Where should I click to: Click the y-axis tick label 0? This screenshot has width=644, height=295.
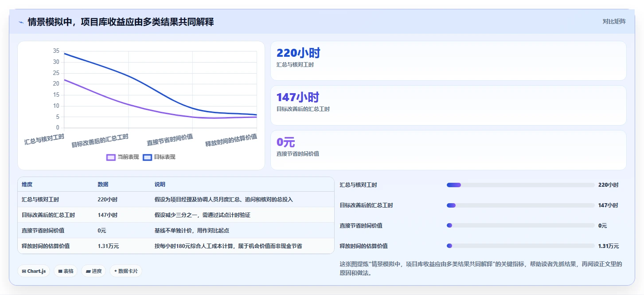[58, 128]
